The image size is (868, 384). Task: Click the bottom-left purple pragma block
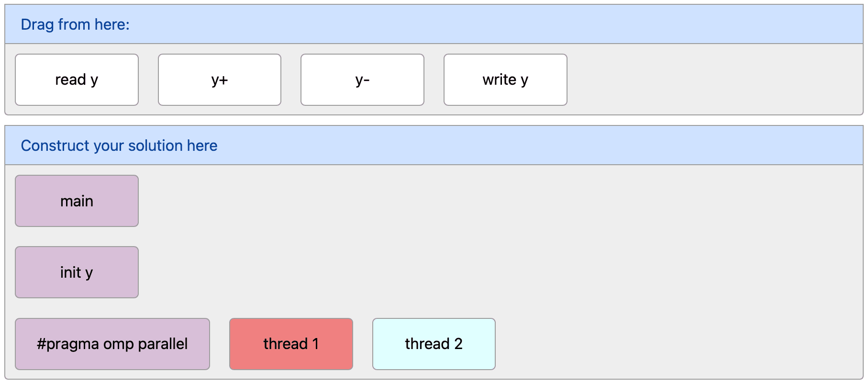112,343
